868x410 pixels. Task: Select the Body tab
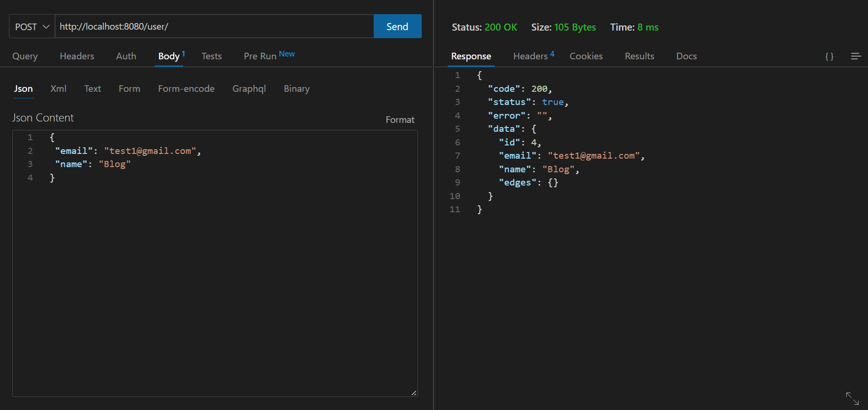169,56
